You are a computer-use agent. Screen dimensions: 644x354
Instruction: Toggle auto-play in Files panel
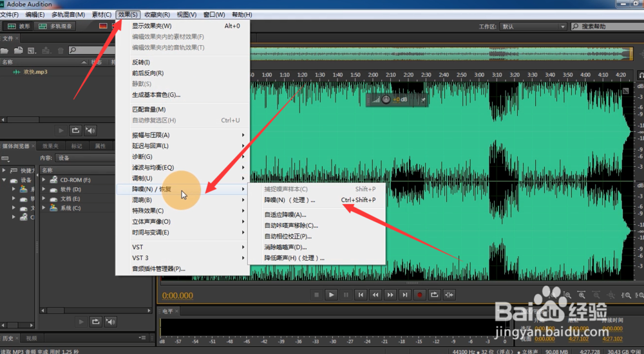pyautogui.click(x=90, y=131)
